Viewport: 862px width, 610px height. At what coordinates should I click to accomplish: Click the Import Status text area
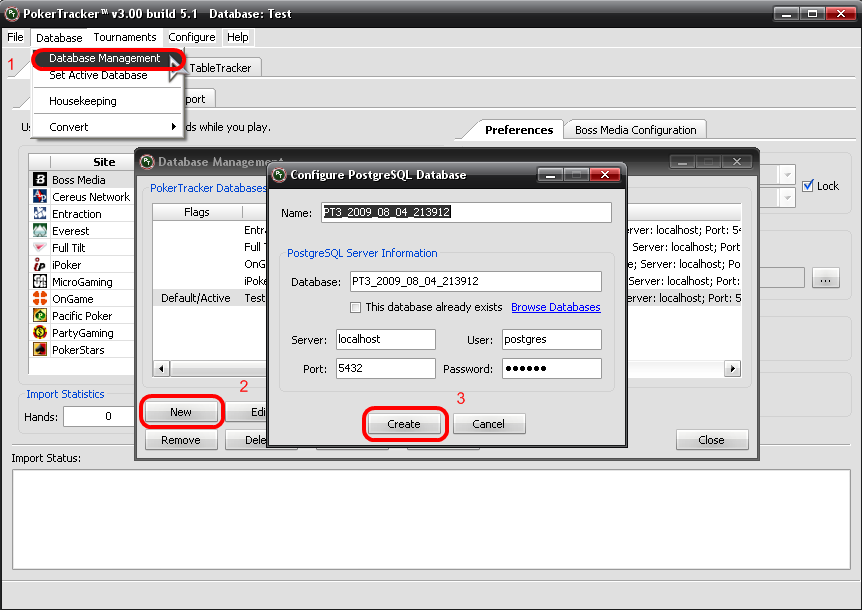[x=432, y=519]
